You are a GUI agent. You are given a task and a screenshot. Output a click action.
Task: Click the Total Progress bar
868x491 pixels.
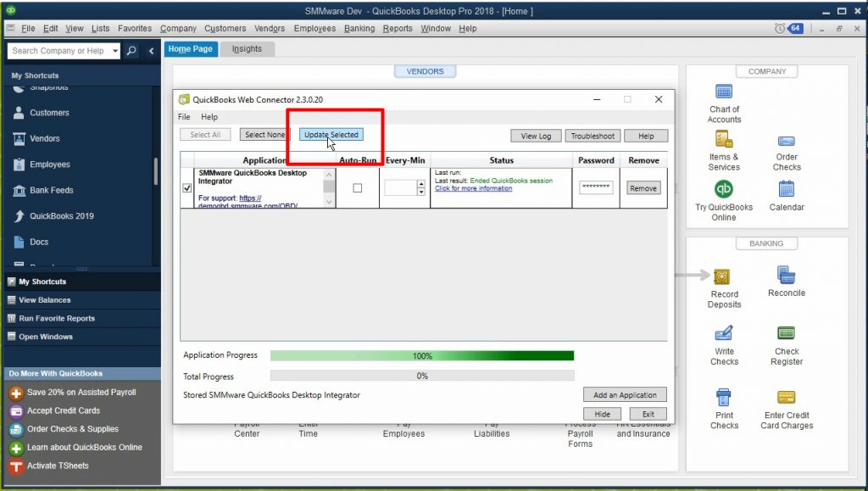(422, 376)
